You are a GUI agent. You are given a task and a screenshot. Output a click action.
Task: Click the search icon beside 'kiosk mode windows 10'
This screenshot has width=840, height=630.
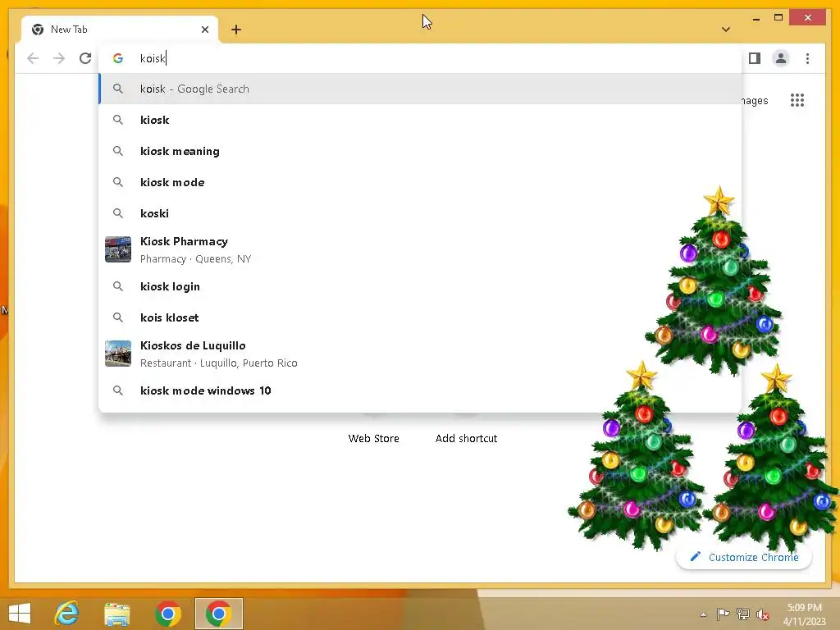coord(118,390)
